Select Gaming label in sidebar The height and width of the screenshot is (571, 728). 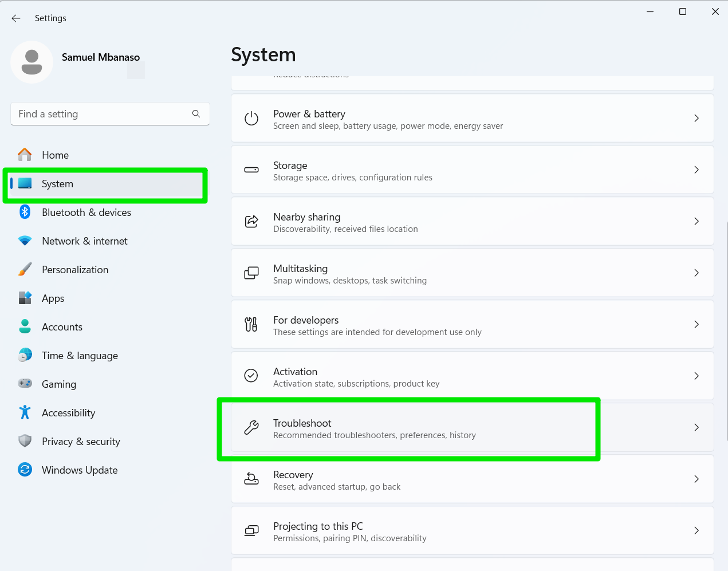click(x=59, y=384)
